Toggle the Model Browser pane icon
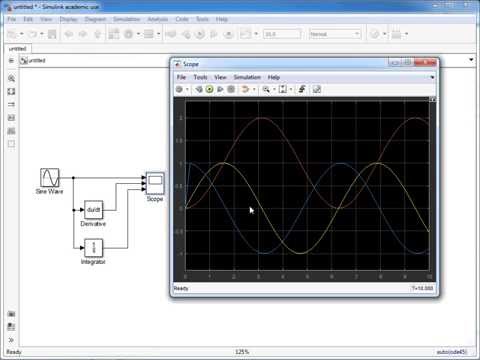Screen dimensions: 480x360 11,60
